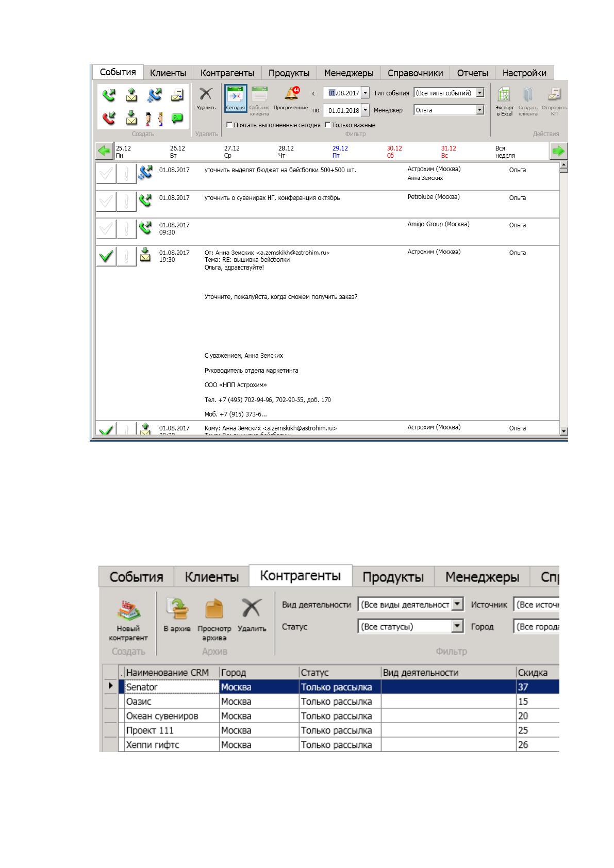614x868 pixels.
Task: Click the start date field 01.08.2017
Action: [344, 93]
